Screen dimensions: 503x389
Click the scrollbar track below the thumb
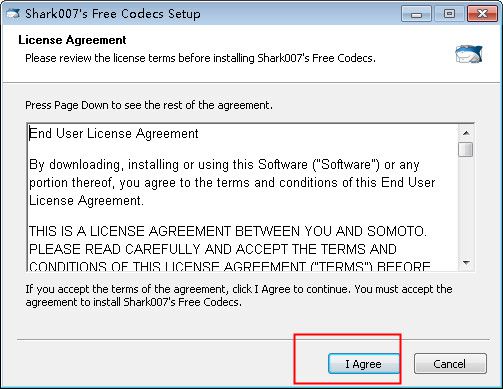pyautogui.click(x=466, y=206)
